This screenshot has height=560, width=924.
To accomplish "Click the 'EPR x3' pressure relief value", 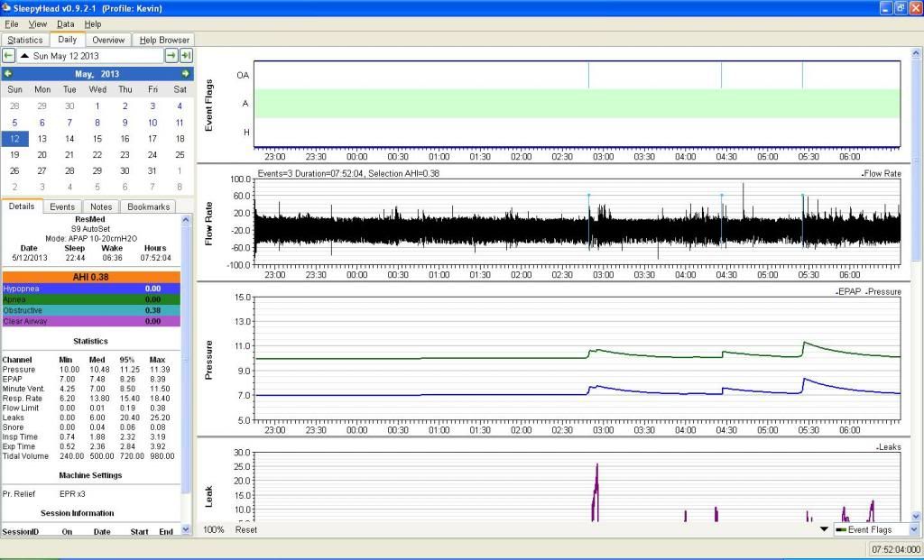I will pyautogui.click(x=72, y=493).
